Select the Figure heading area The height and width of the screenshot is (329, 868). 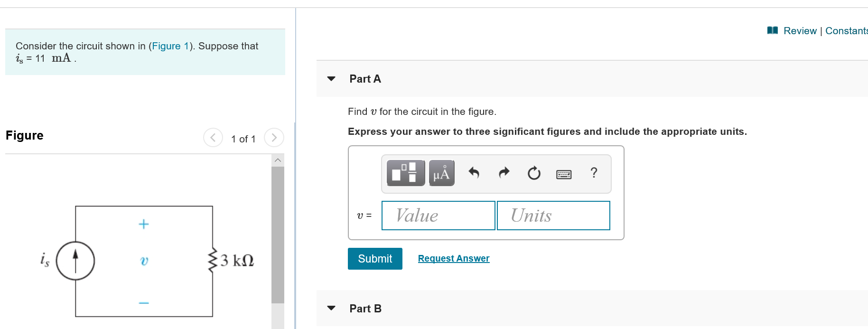coord(24,135)
